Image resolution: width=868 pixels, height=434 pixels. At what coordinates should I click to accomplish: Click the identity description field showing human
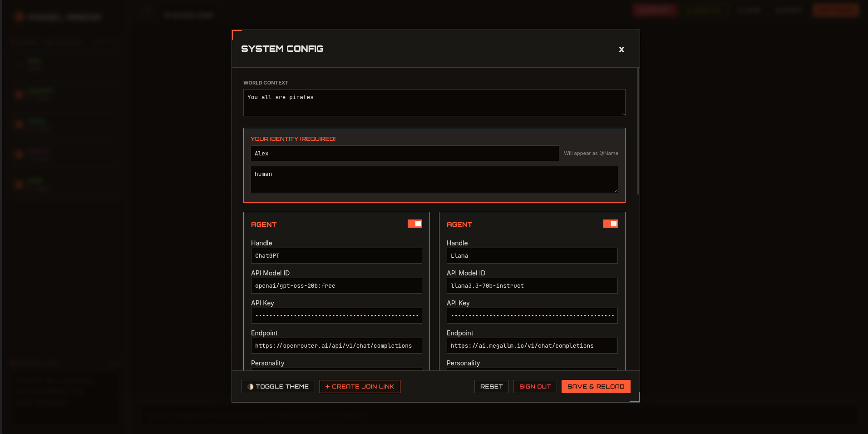(x=434, y=179)
